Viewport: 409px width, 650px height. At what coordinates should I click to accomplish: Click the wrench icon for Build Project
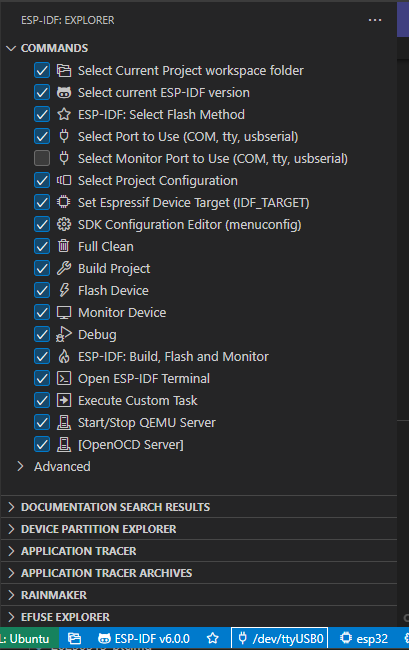coord(64,268)
